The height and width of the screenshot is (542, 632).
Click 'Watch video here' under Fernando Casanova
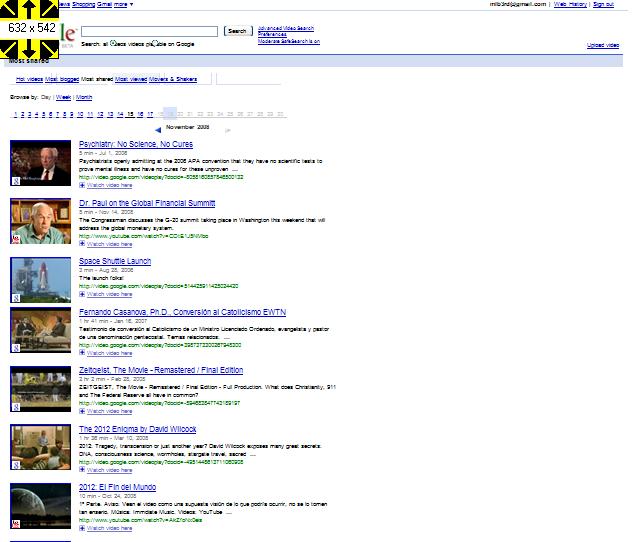(110, 353)
